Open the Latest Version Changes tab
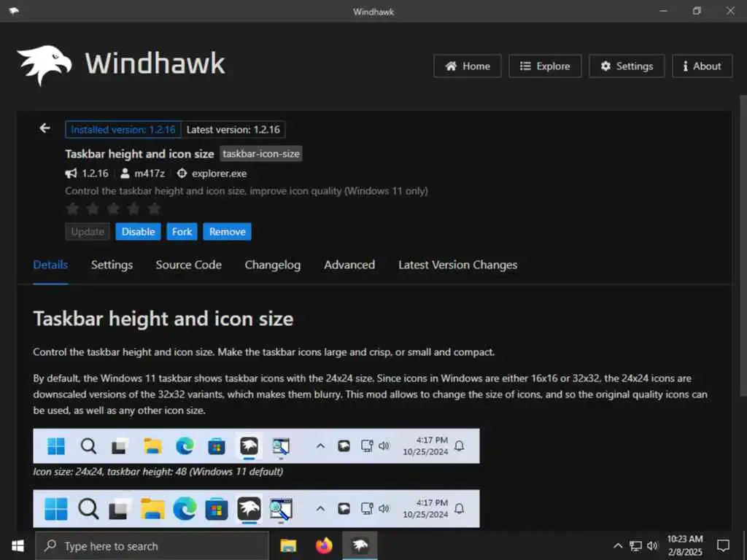 point(458,265)
